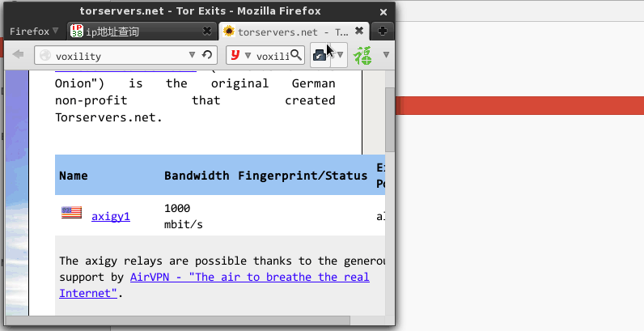The height and width of the screenshot is (331, 644).
Task: Close the torservers.net tab
Action: tap(359, 31)
